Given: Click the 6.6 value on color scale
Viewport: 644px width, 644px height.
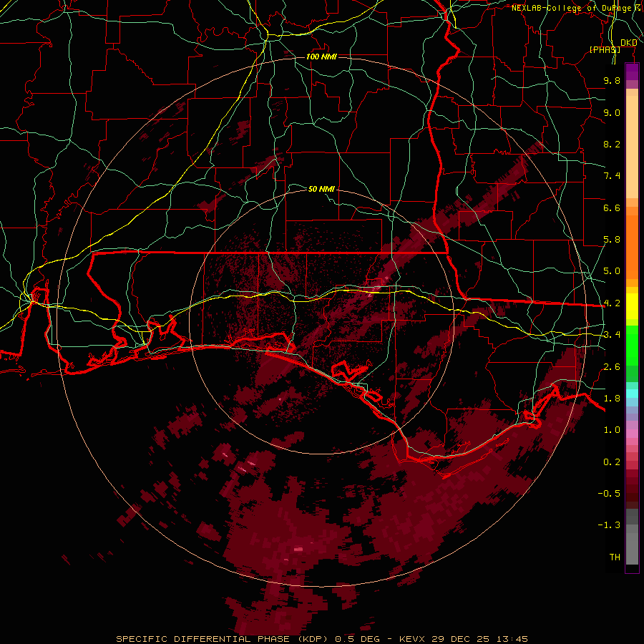Looking at the screenshot, I should 612,208.
